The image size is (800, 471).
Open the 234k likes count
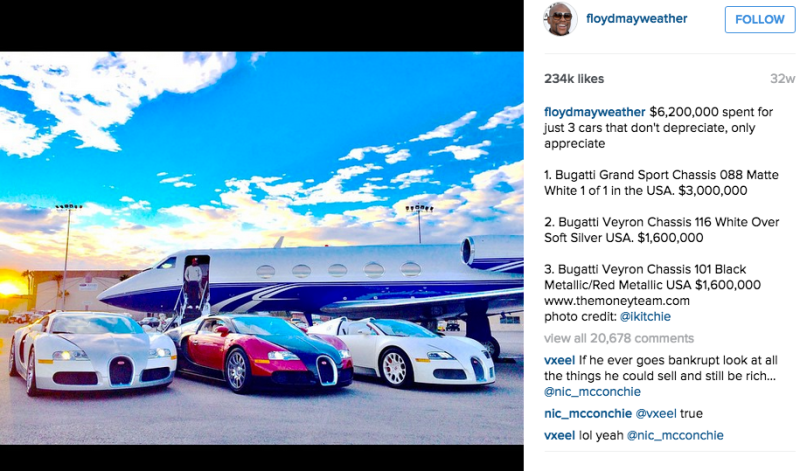tap(574, 79)
